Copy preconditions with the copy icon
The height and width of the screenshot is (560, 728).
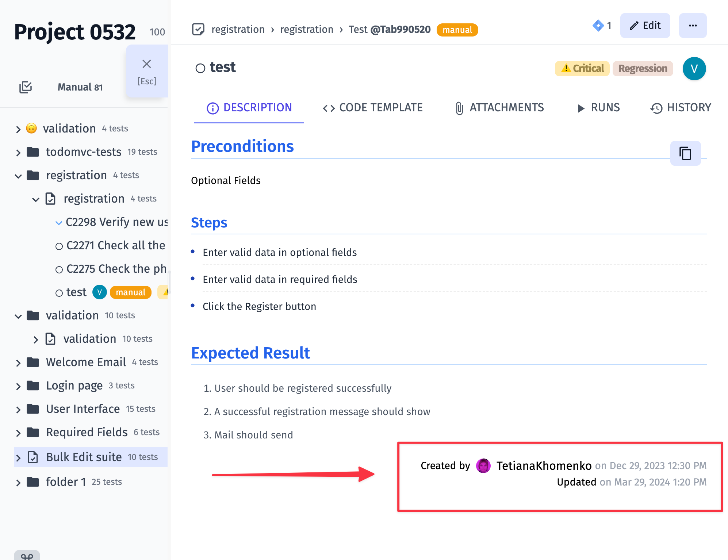[x=685, y=153]
